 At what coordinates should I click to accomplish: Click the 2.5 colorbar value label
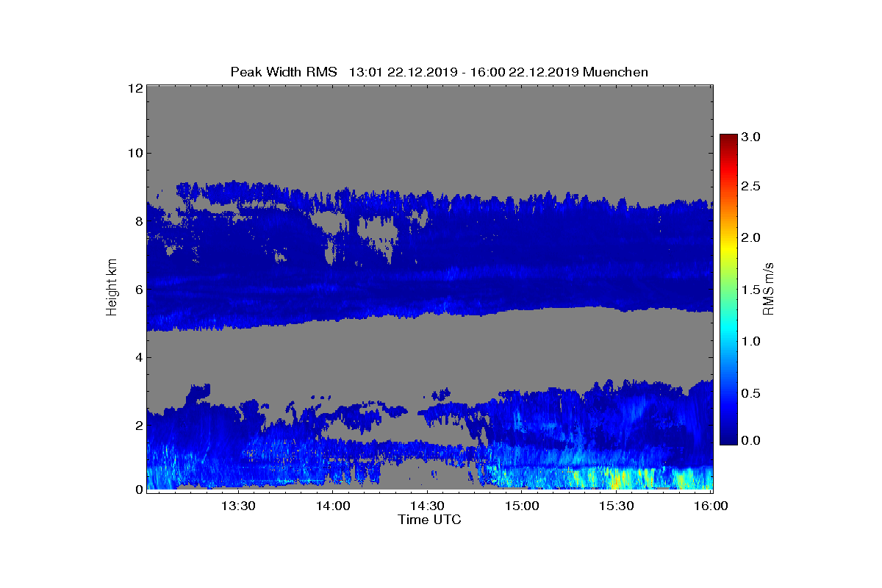(x=750, y=187)
